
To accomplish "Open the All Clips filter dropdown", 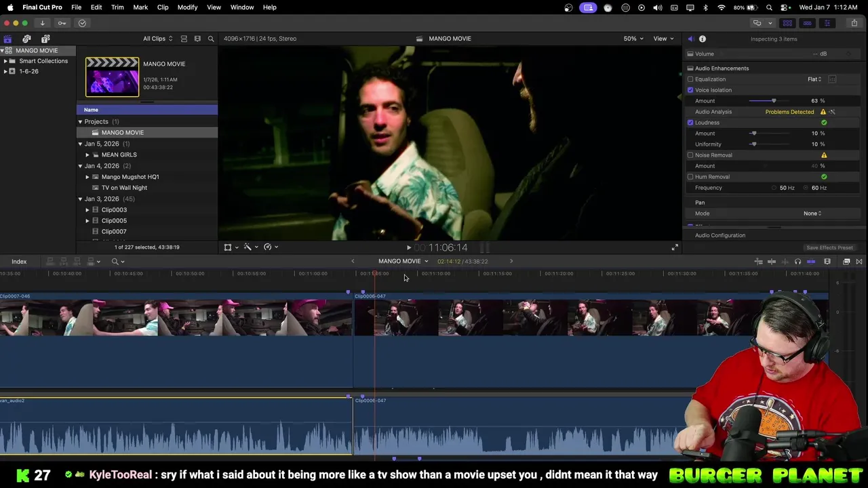I will [157, 39].
